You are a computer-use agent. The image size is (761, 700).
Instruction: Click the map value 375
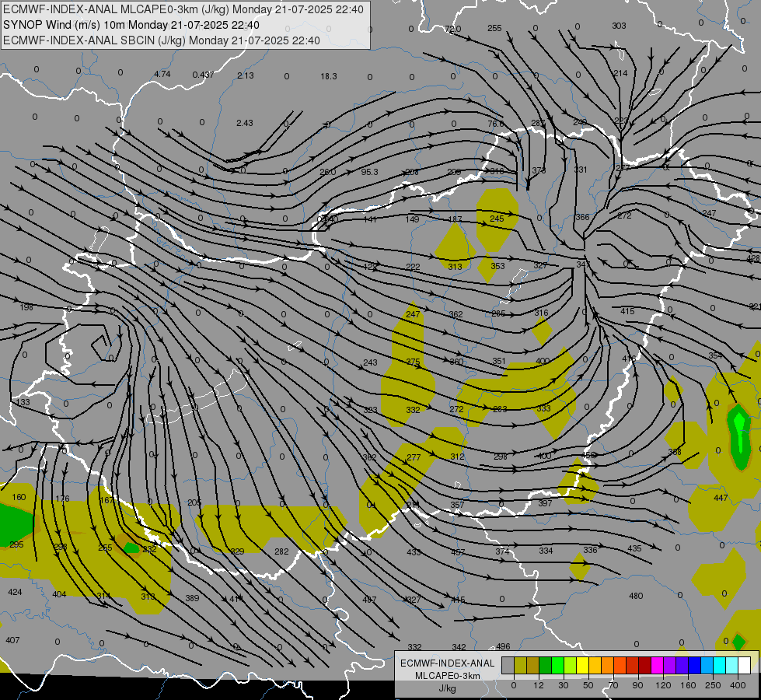tap(413, 362)
